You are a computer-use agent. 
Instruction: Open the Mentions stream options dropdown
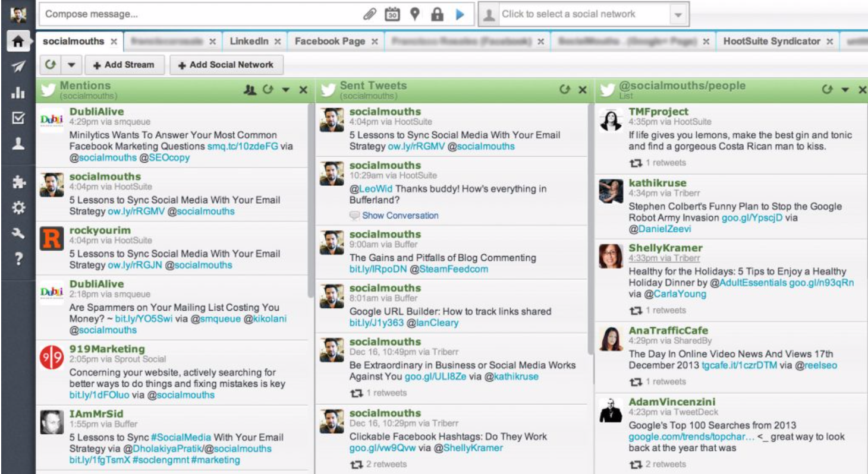[285, 90]
